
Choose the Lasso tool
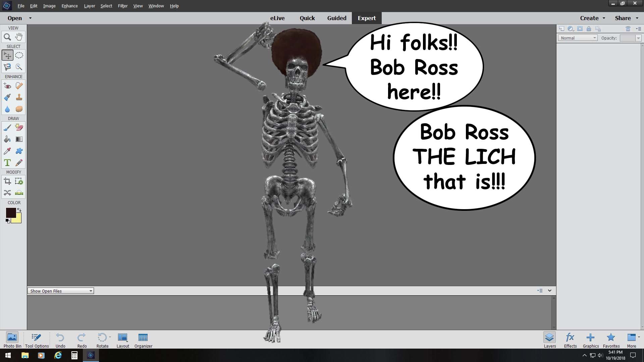(7, 67)
